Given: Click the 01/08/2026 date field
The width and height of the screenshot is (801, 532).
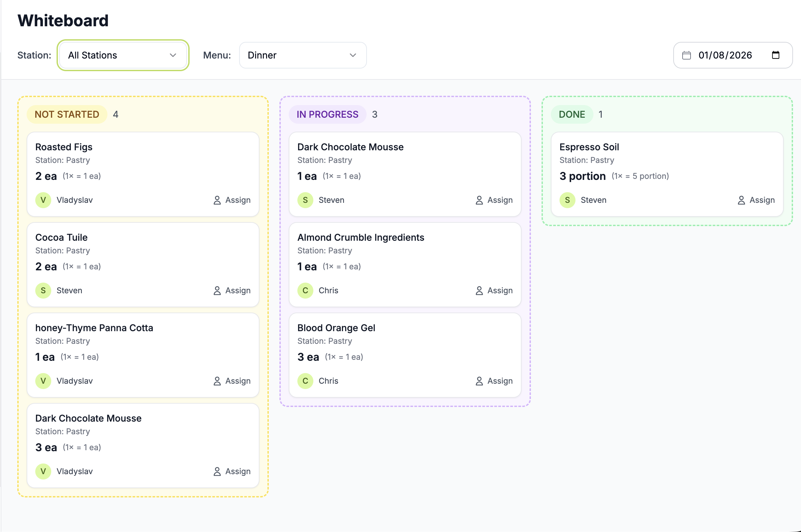Looking at the screenshot, I should [x=725, y=55].
